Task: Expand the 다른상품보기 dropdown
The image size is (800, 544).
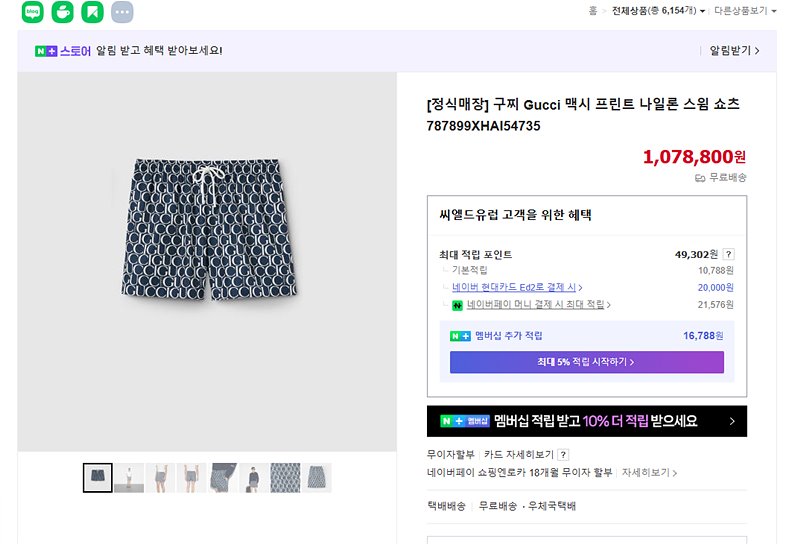Action: [x=745, y=11]
